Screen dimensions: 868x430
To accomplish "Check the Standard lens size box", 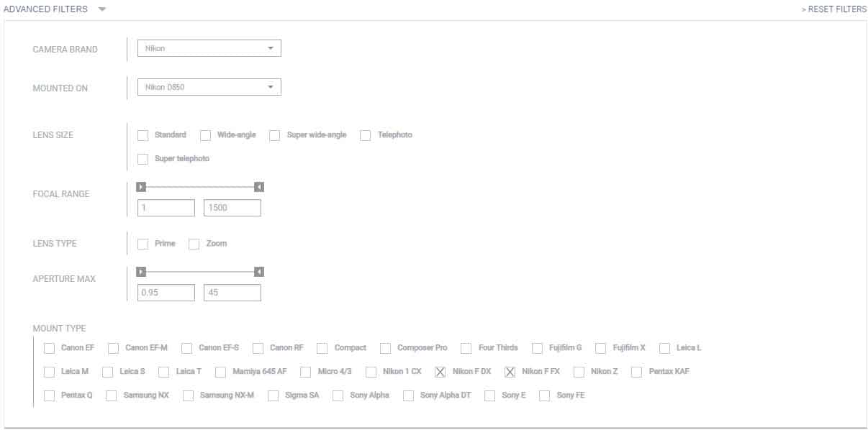I will tap(143, 135).
